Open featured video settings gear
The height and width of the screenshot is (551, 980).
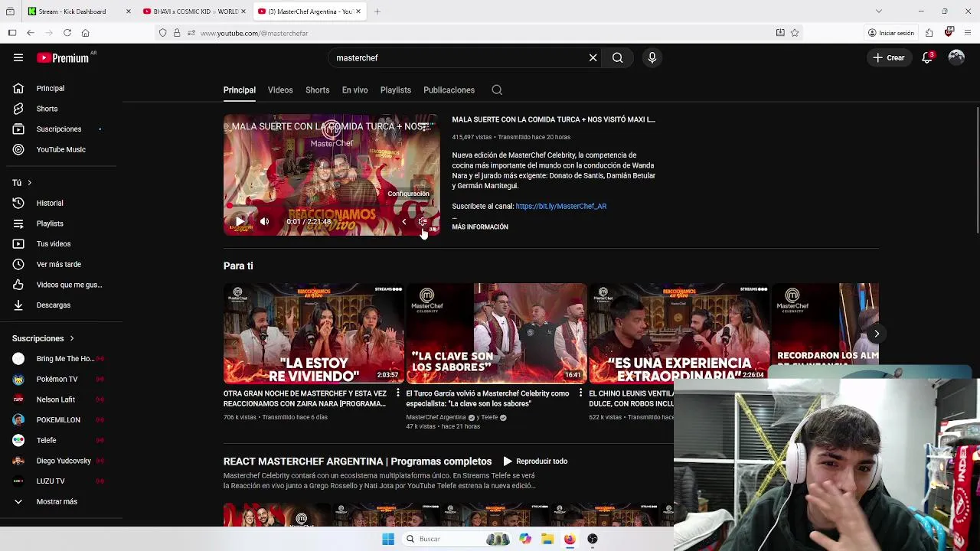tap(422, 222)
